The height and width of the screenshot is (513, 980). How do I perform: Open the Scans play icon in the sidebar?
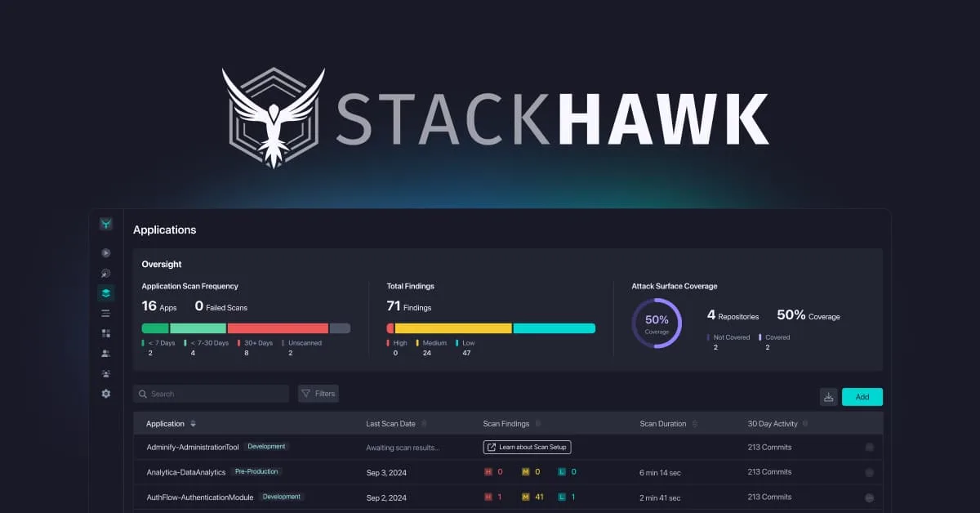pyautogui.click(x=105, y=252)
